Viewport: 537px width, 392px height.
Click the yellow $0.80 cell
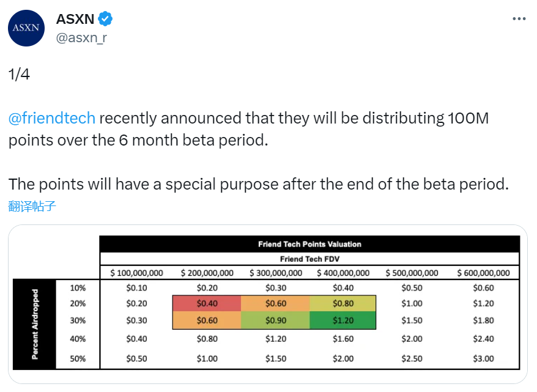coord(343,303)
